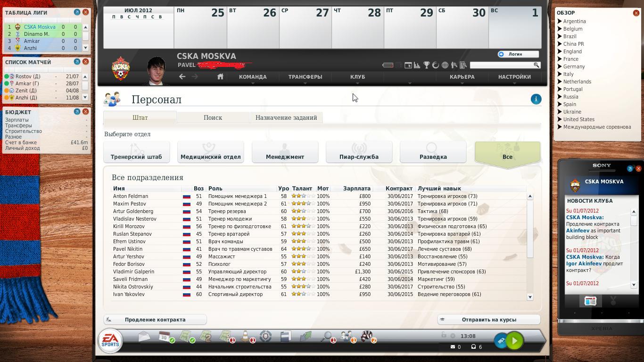Image resolution: width=644 pixels, height=362 pixels.
Task: Open the document search icon in toolbar
Action: click(x=463, y=65)
